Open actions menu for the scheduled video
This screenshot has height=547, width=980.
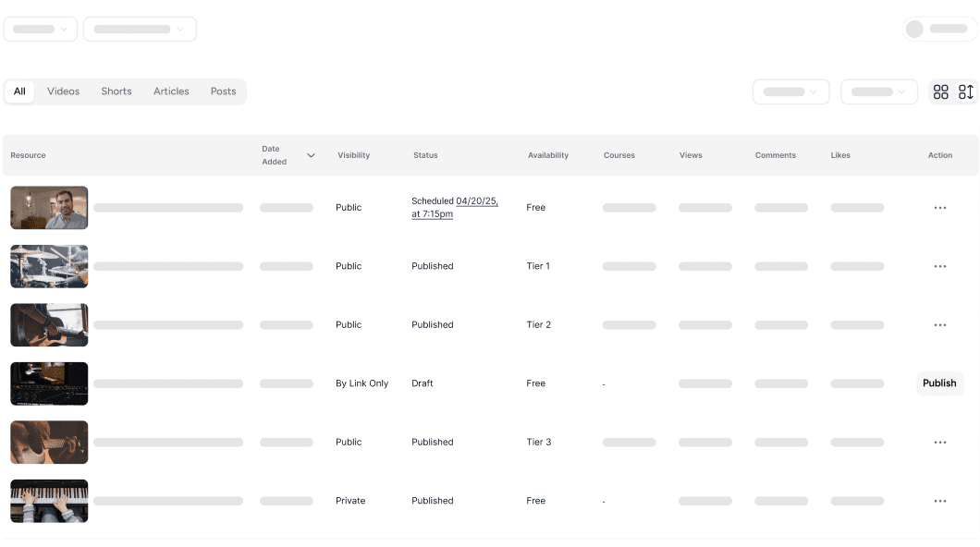pyautogui.click(x=940, y=207)
